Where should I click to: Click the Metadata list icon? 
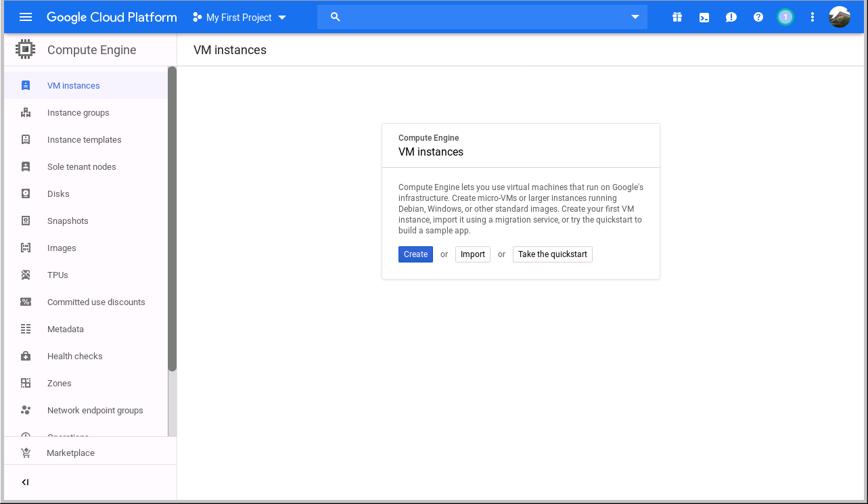pyautogui.click(x=26, y=329)
